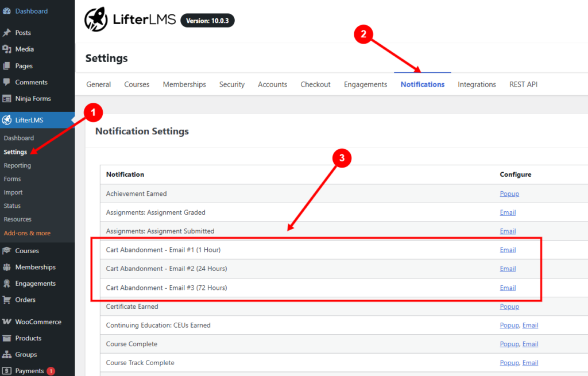Open the Integrations tab
This screenshot has height=376, width=588.
point(477,84)
